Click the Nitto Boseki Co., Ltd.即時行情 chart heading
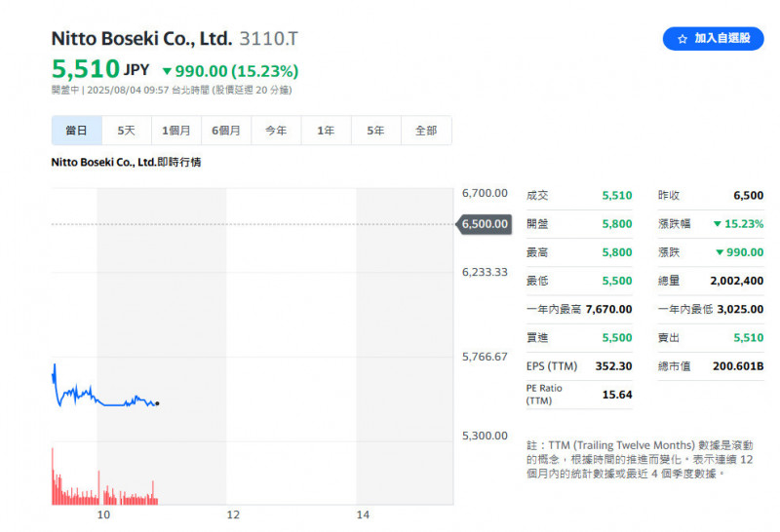Image resolution: width=780 pixels, height=532 pixels. pyautogui.click(x=126, y=162)
